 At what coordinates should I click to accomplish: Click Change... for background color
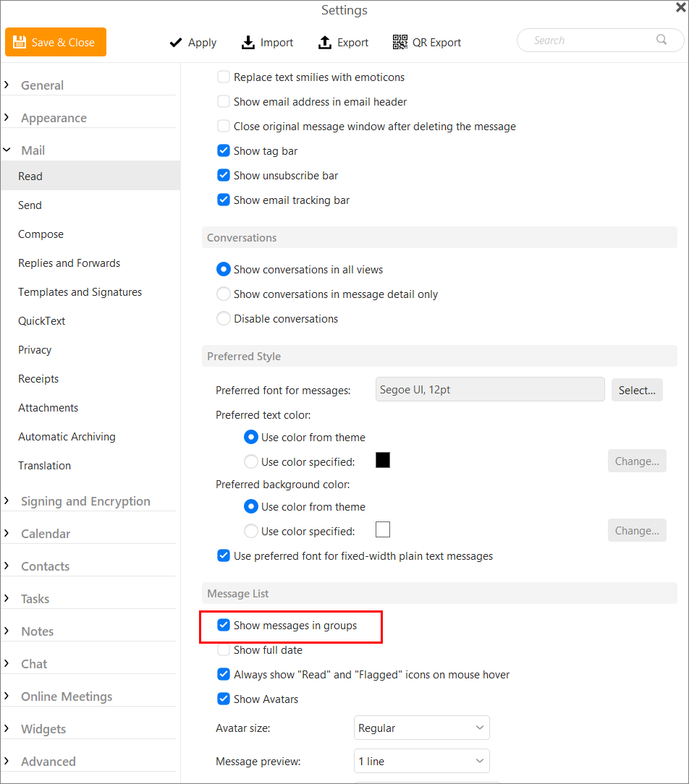637,530
